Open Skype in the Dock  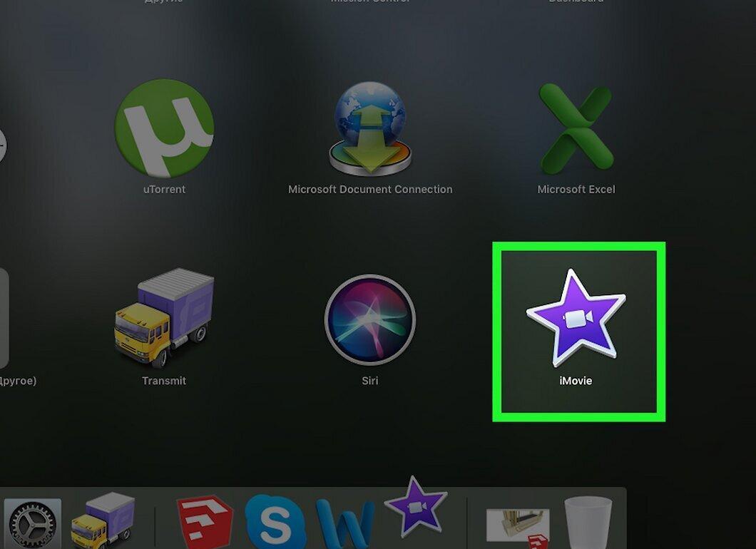(x=274, y=522)
